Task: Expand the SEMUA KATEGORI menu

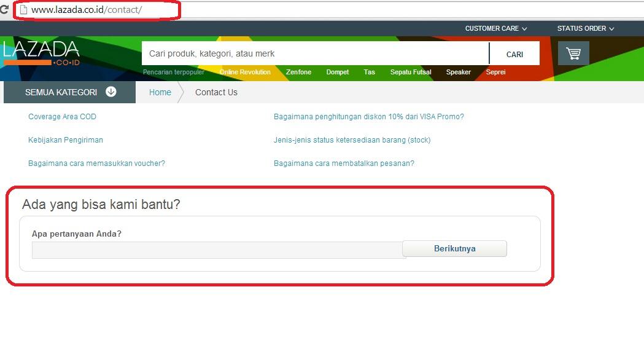Action: coord(70,92)
